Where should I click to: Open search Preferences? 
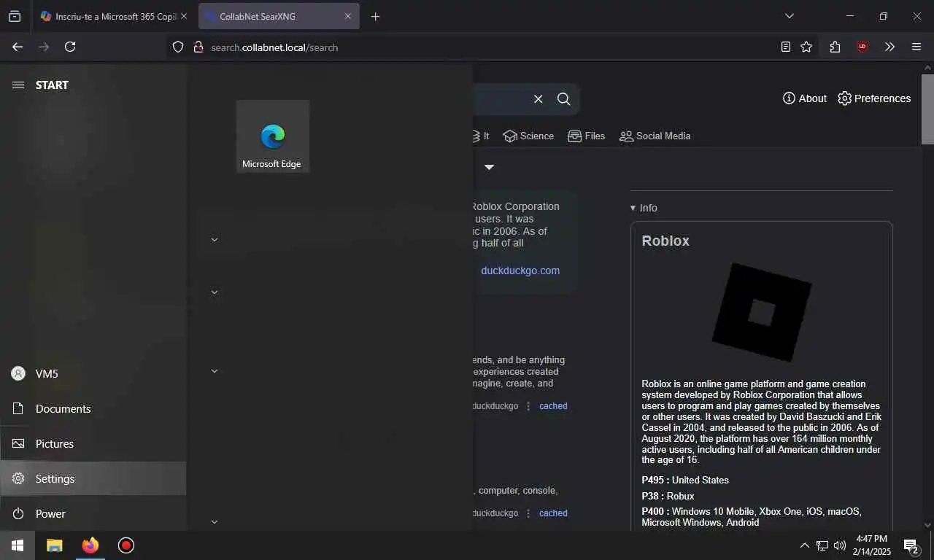(x=874, y=98)
